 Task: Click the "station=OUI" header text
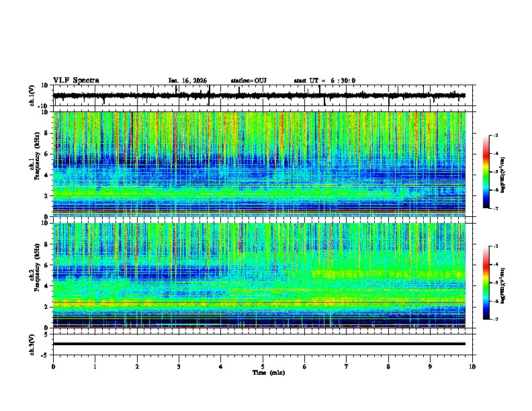click(x=249, y=81)
